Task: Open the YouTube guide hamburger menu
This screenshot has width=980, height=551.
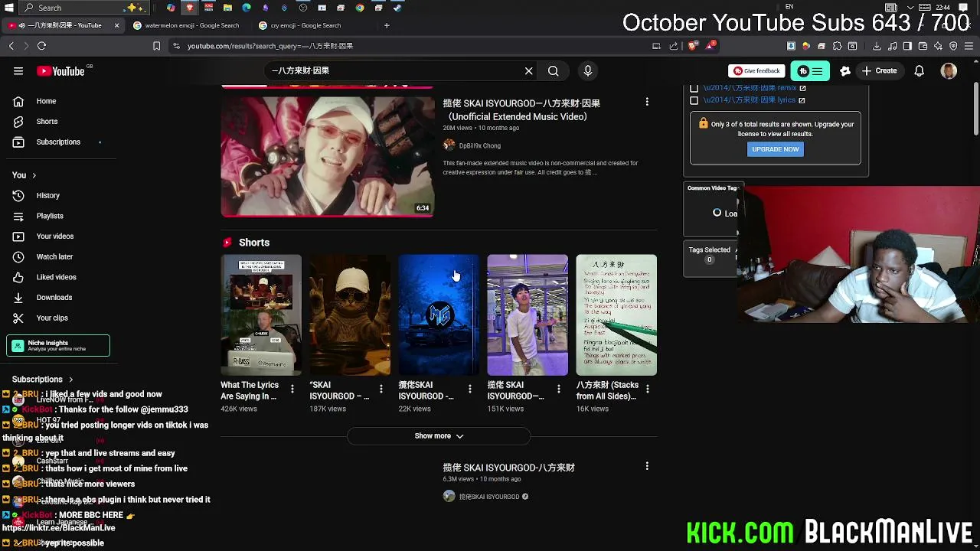Action: tap(18, 71)
